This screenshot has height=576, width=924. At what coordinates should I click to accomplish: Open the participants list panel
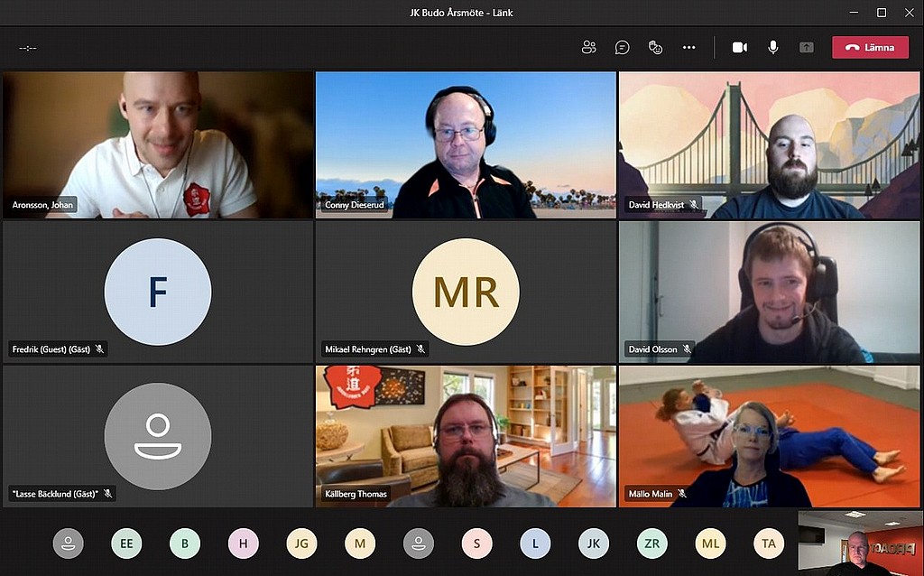(589, 48)
